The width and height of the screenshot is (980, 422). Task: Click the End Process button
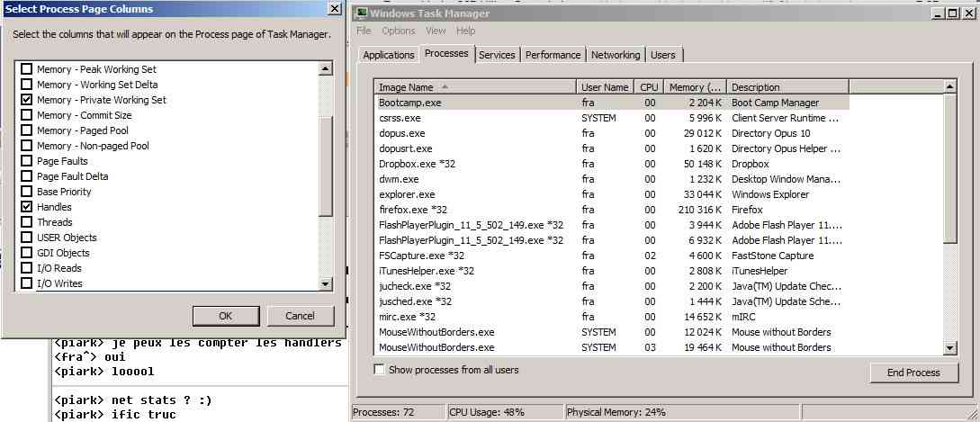point(913,373)
